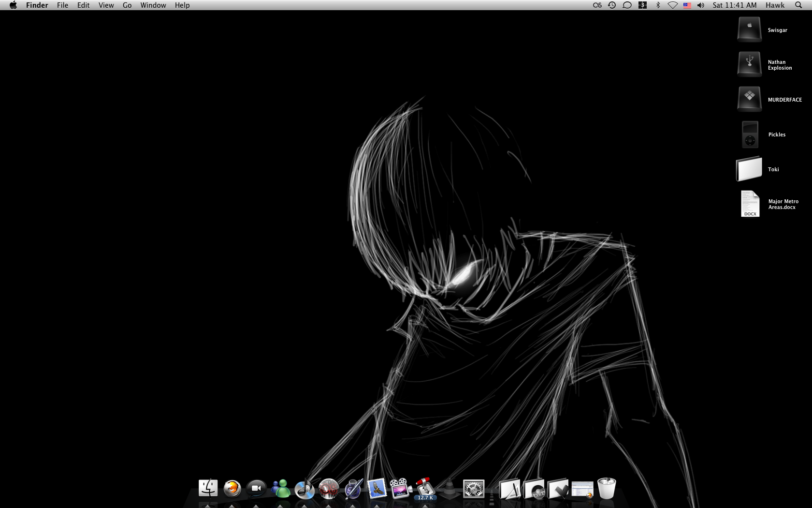Click the Bluetooth icon in the menu bar
Image resolution: width=812 pixels, height=508 pixels.
[x=657, y=5]
